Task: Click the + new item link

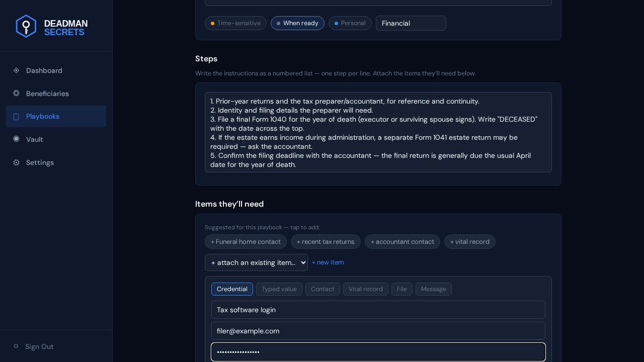Action: pyautogui.click(x=328, y=262)
